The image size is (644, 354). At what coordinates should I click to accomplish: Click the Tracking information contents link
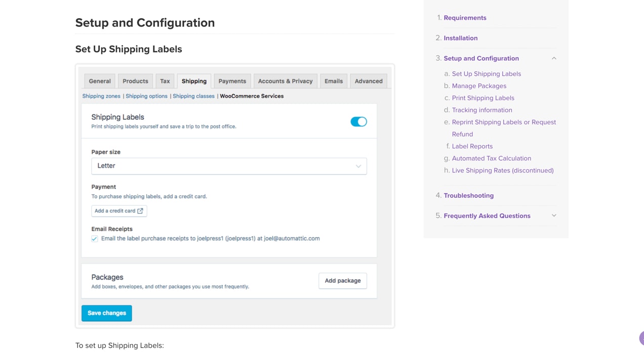481,110
